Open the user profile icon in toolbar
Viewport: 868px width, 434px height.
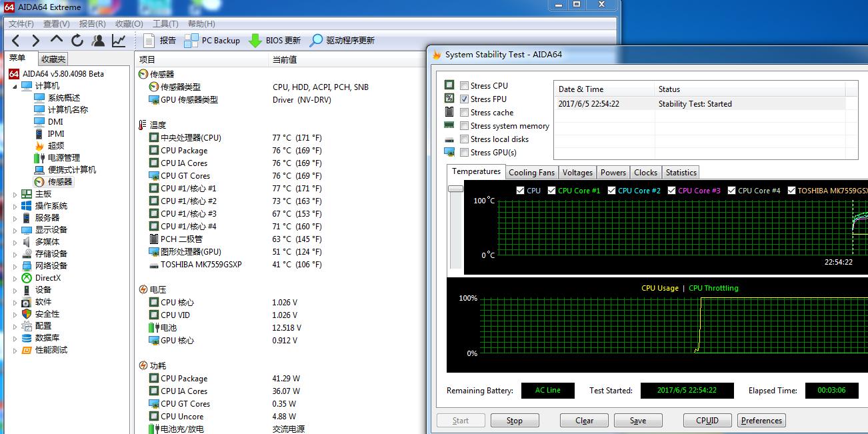coord(98,41)
